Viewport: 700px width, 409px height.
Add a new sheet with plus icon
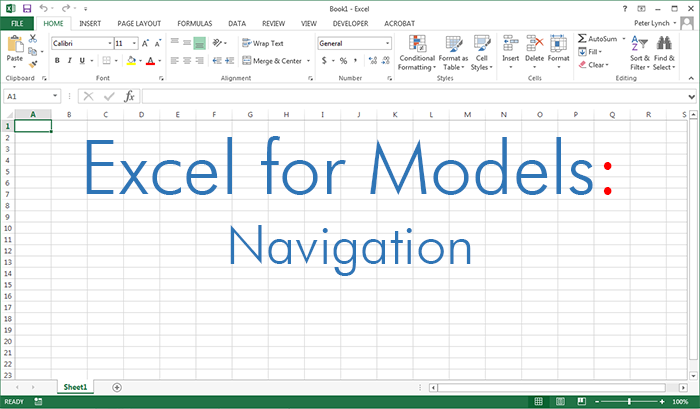click(117, 387)
